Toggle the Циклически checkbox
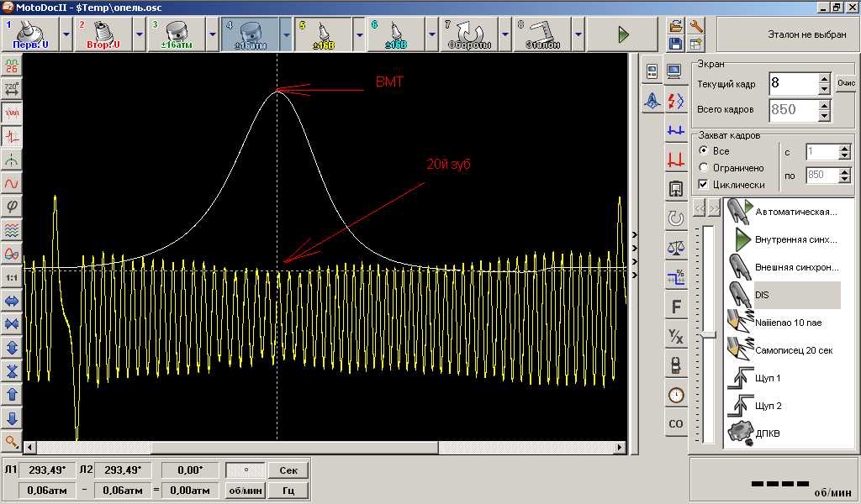Screen dimensions: 861x504 [705, 185]
